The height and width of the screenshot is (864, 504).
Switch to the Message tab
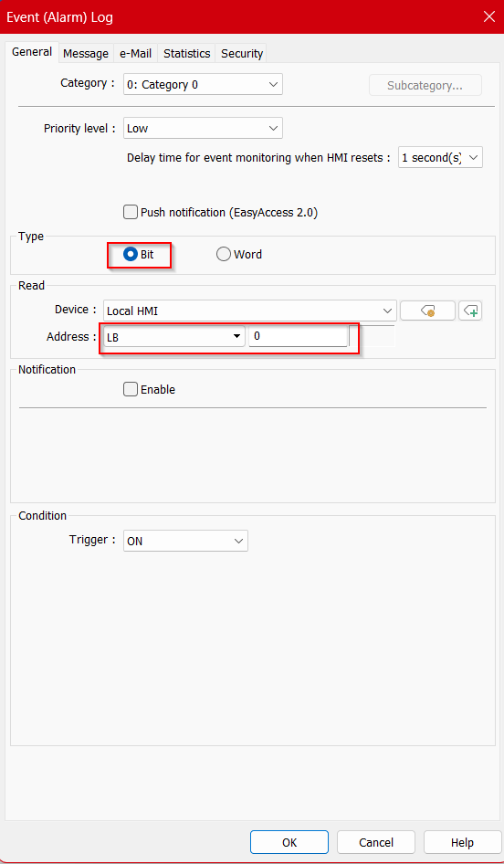point(86,54)
